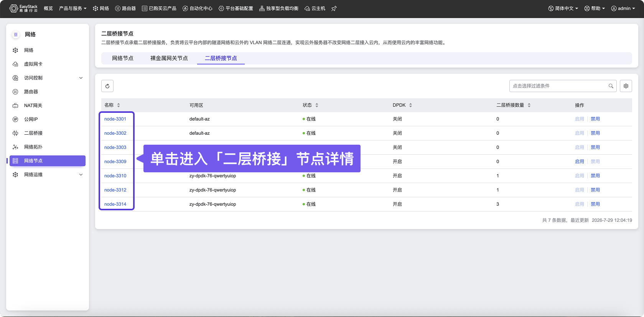Click the refresh button above the table
This screenshot has height=317, width=644.
[x=107, y=86]
